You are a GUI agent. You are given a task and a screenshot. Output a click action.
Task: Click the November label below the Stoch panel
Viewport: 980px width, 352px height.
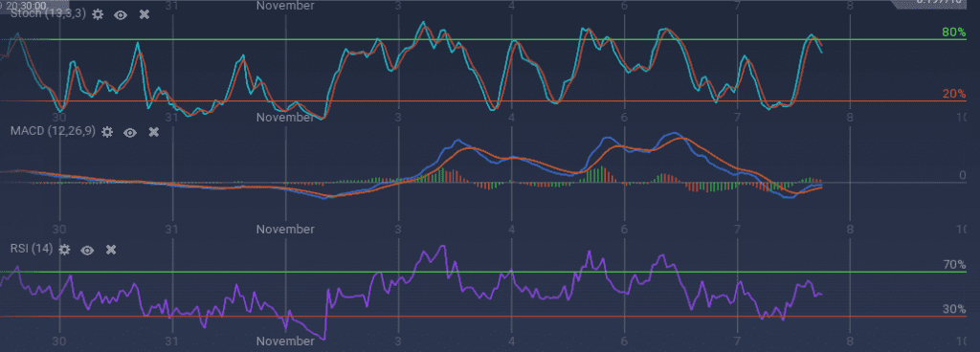tap(285, 118)
